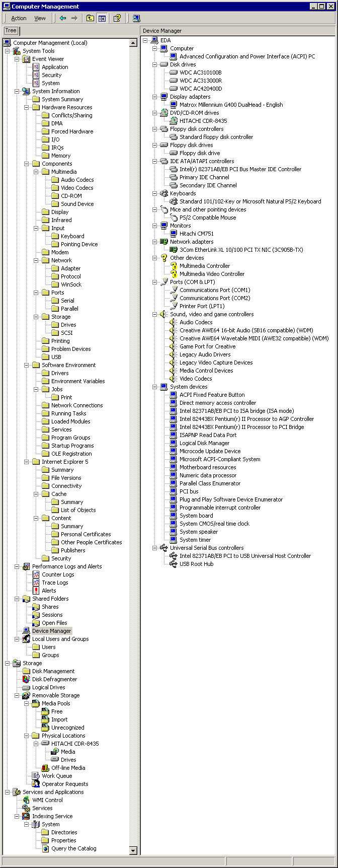Toggle the Show/Hide Console Tree toolbar icon

(102, 18)
